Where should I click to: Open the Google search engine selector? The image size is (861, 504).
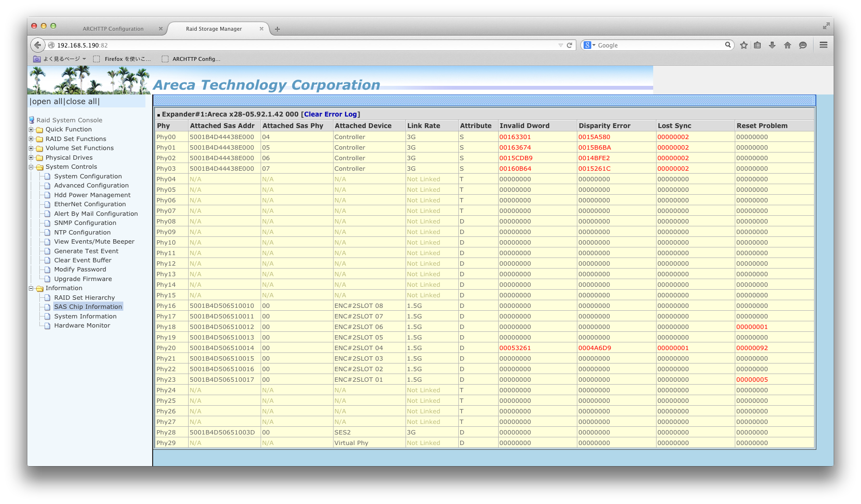coord(589,45)
